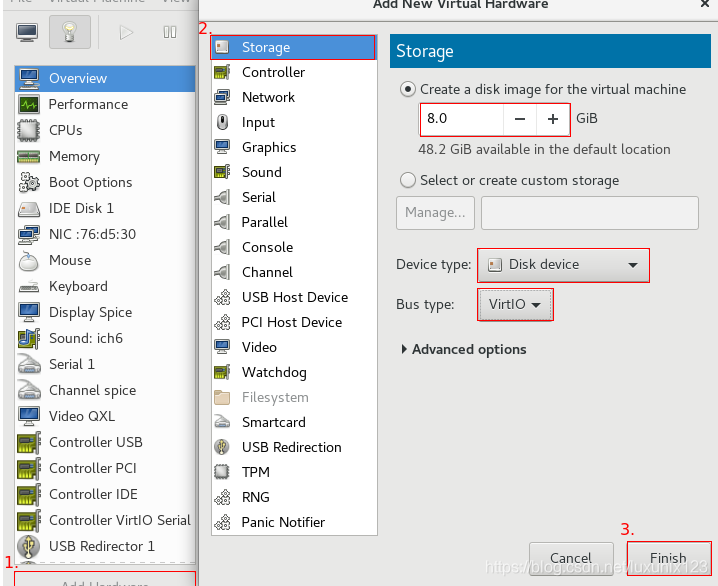This screenshot has width=718, height=586.
Task: Close the Add New Virtual Hardware dialog
Action: click(x=705, y=4)
